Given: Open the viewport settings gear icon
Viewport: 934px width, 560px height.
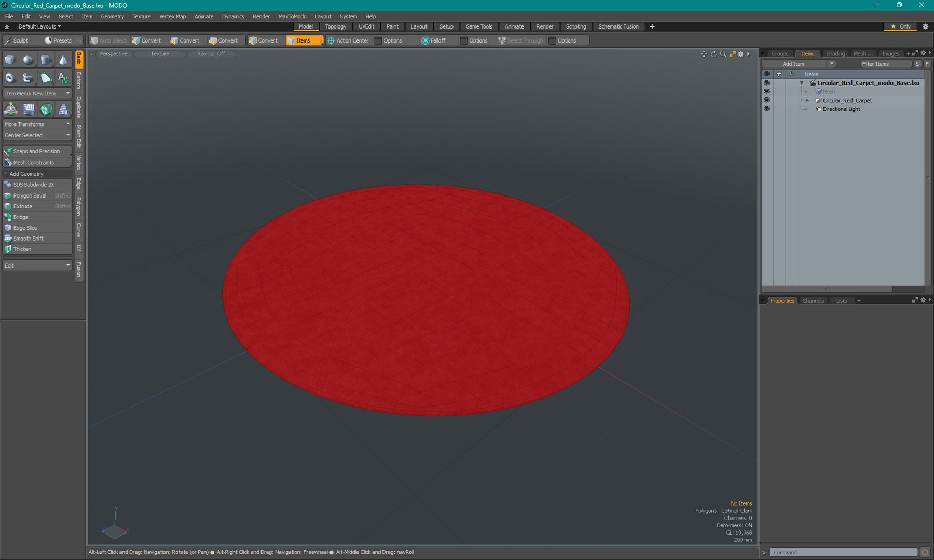Looking at the screenshot, I should pyautogui.click(x=740, y=54).
